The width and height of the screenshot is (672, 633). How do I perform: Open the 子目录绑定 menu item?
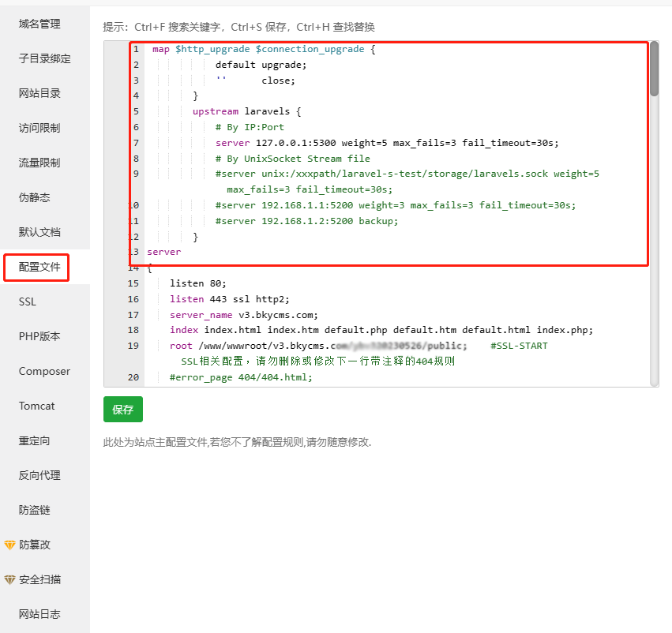pyautogui.click(x=44, y=58)
